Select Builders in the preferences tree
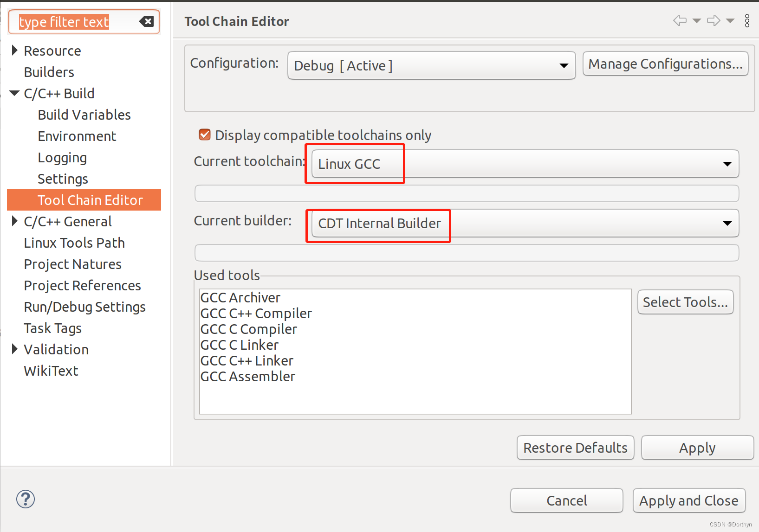Viewport: 759px width, 532px height. 49,72
